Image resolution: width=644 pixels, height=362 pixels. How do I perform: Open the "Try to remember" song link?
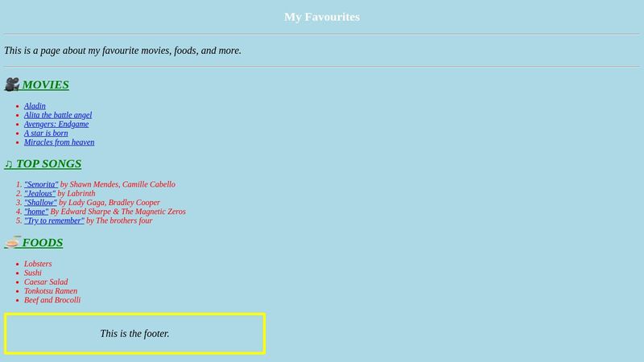point(54,220)
